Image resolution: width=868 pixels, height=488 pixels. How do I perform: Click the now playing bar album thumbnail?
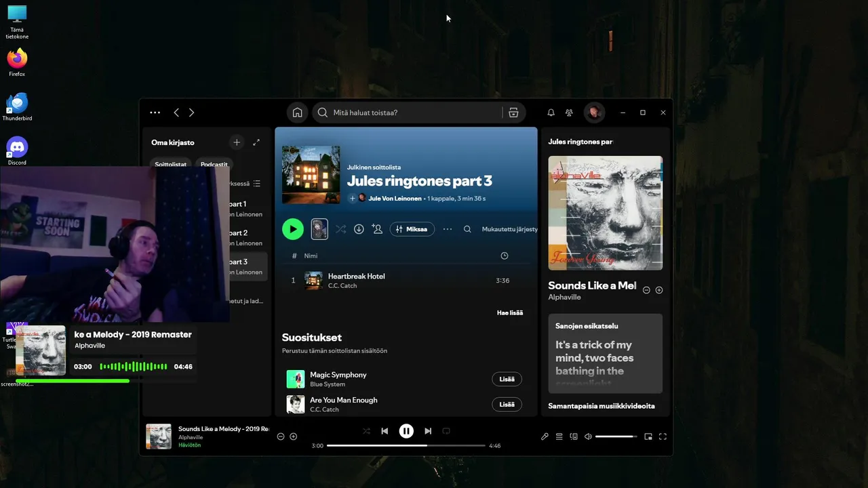pos(159,436)
